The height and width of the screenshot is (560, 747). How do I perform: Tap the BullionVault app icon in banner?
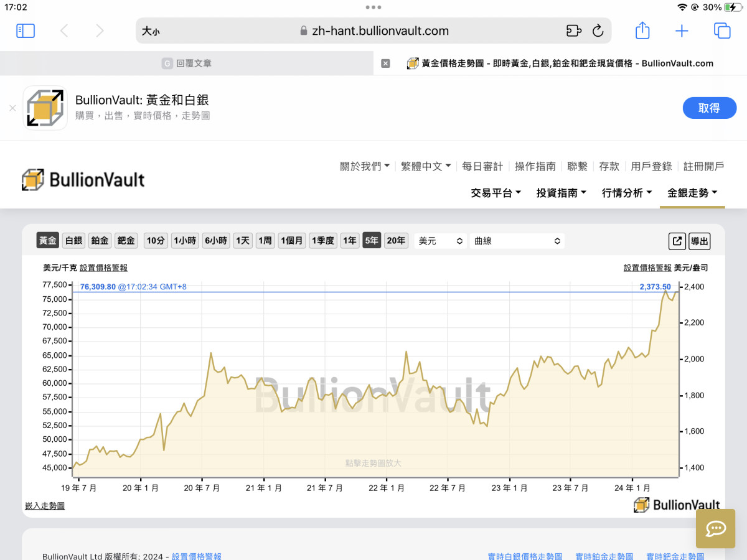[x=45, y=108]
